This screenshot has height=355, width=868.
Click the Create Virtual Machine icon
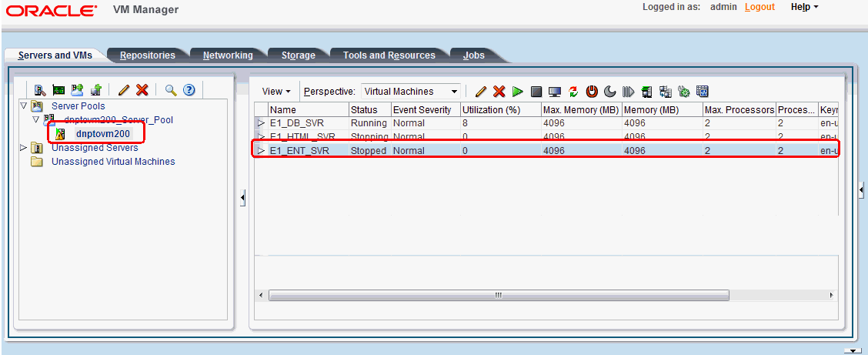coord(95,90)
